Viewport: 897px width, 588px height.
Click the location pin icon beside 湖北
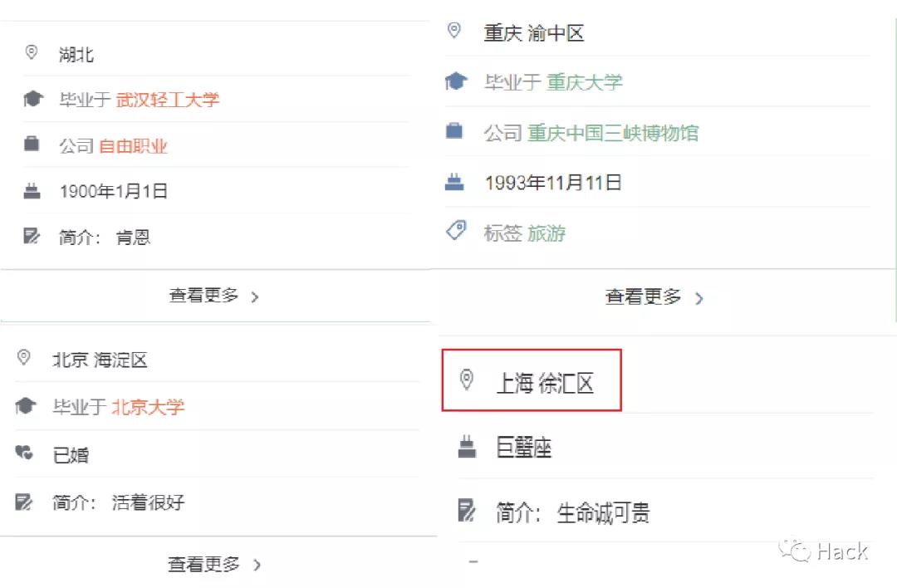pyautogui.click(x=32, y=53)
